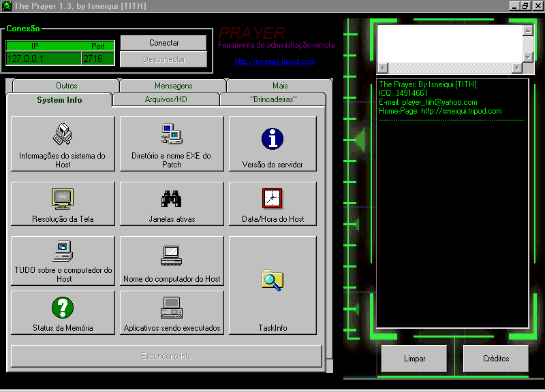The height and width of the screenshot is (392, 545).
Task: Open the isneiqui.tripod.com hyperlink
Action: pyautogui.click(x=275, y=61)
